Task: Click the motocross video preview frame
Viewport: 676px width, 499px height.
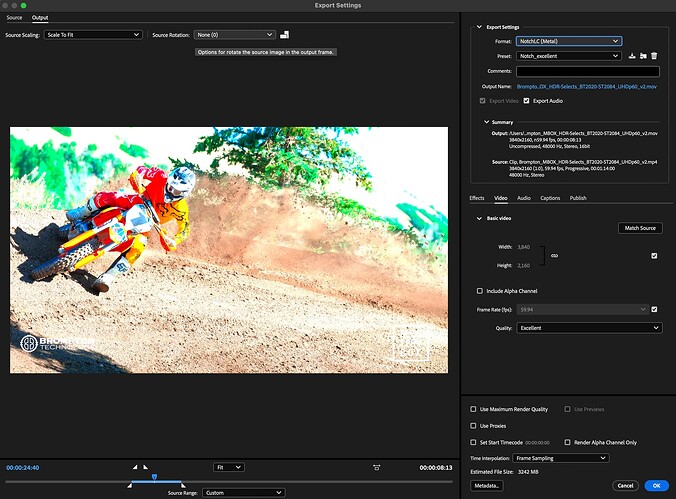Action: coord(229,250)
